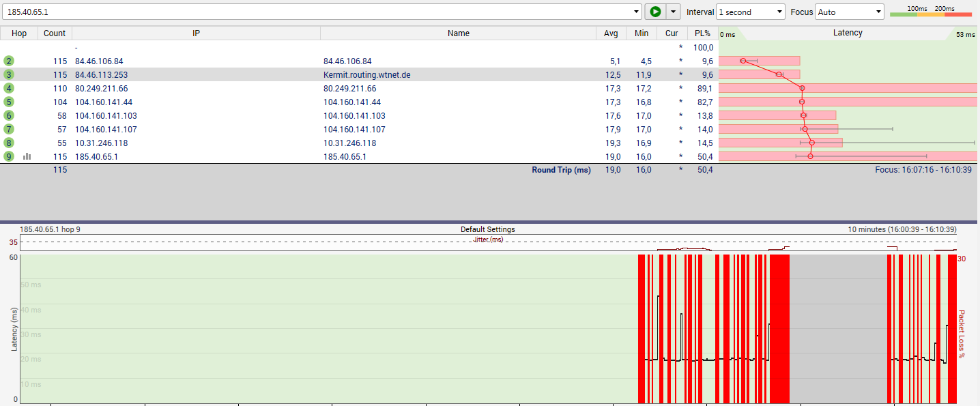Click the Avg value 19,3 of hop 8
Screen dimensions: 980x406
[613, 143]
